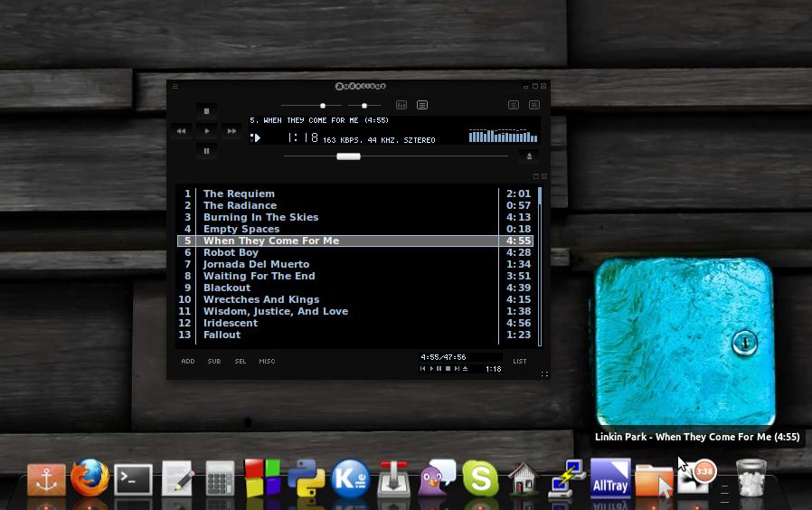Open the colored squares dock icon
Screen dimensions: 812x510
tap(262, 477)
